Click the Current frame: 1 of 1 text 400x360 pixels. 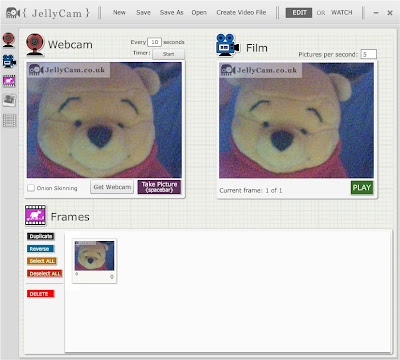point(251,190)
